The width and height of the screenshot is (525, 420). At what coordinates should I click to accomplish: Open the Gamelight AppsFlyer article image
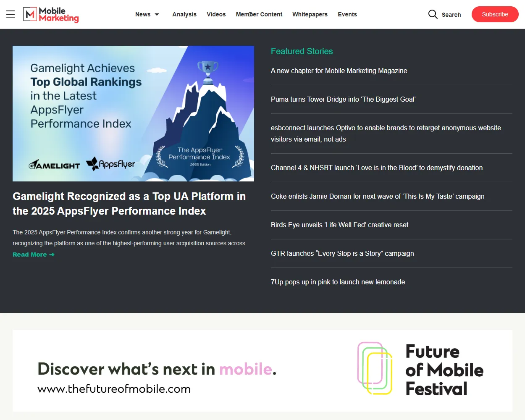pos(133,113)
